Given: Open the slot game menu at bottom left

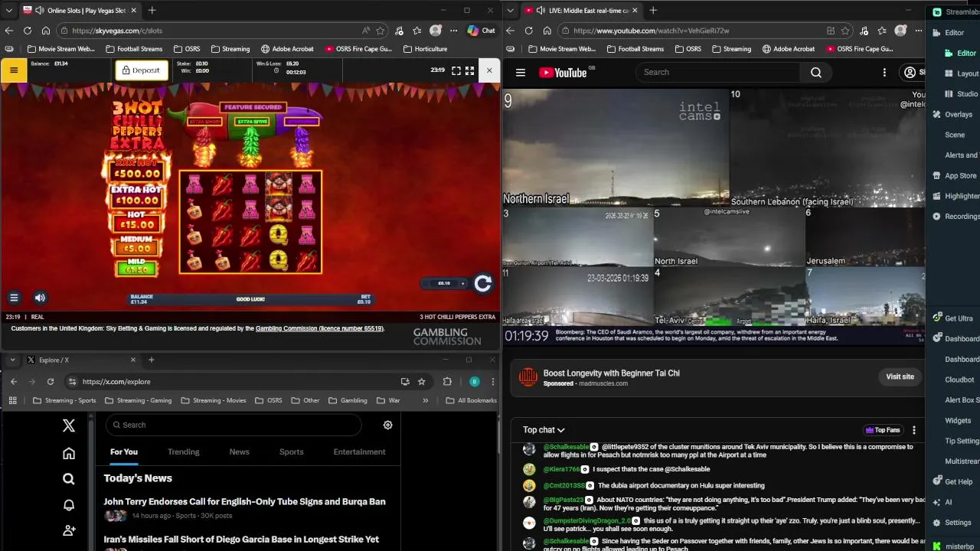Looking at the screenshot, I should click(x=14, y=298).
